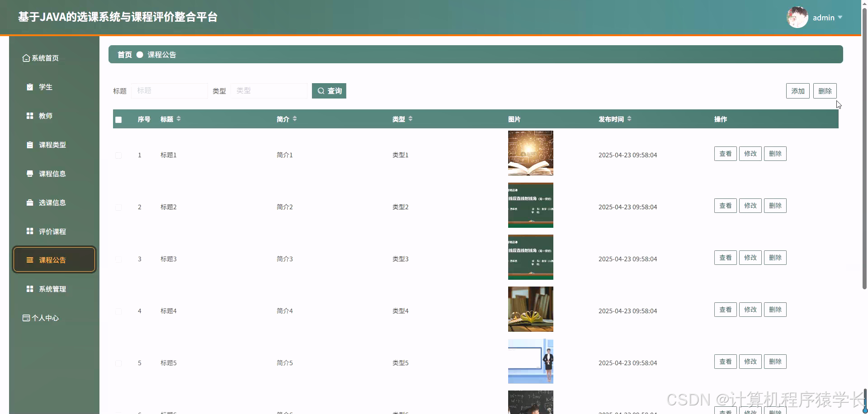Screen dimensions: 868x414
Task: Click the 添加 button
Action: (x=797, y=91)
